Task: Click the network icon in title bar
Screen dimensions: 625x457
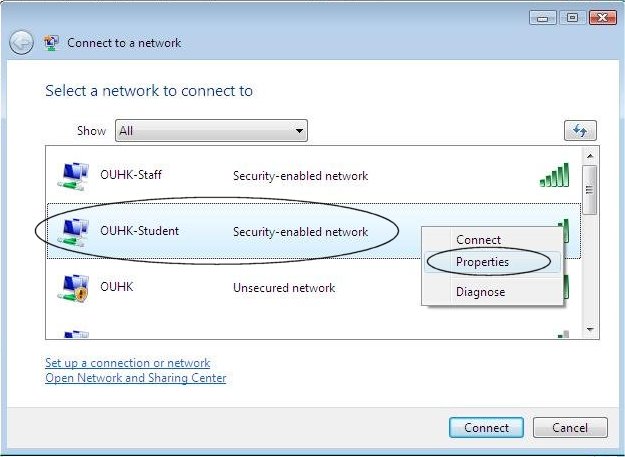Action: coord(51,43)
